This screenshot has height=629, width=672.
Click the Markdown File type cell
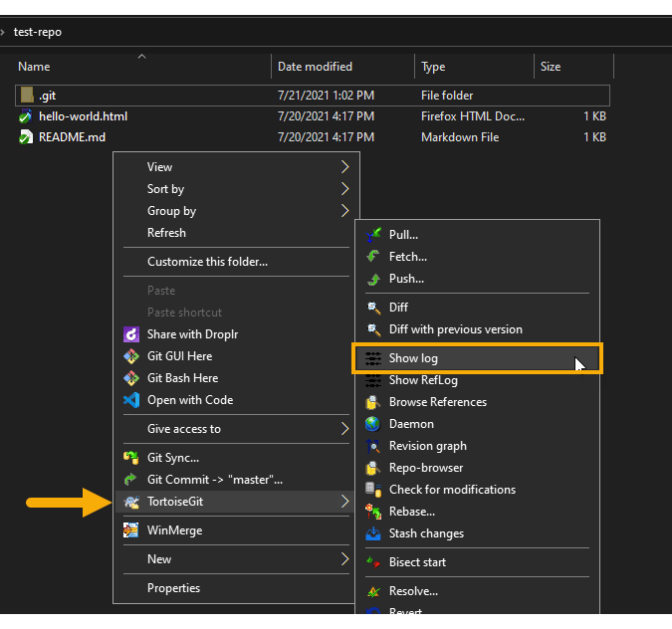(460, 137)
